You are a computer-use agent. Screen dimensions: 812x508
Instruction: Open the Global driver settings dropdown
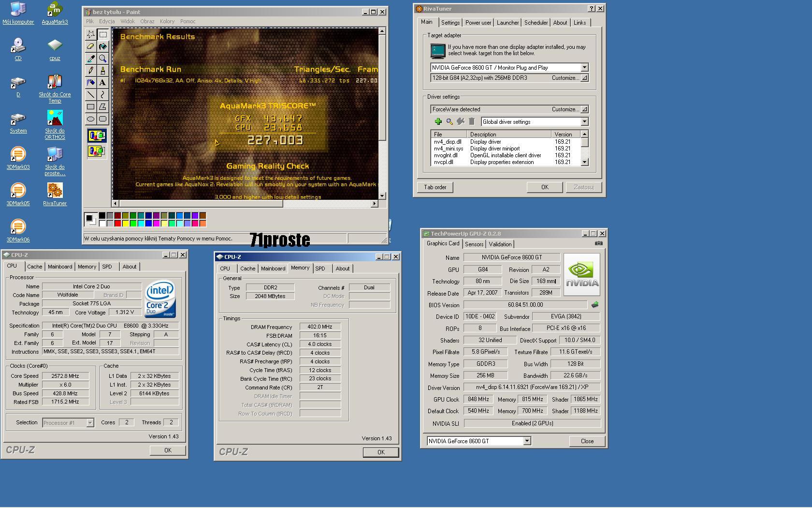click(584, 121)
